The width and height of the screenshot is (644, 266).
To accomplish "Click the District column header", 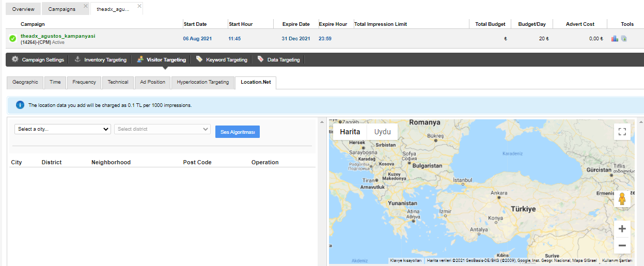I will tap(52, 162).
